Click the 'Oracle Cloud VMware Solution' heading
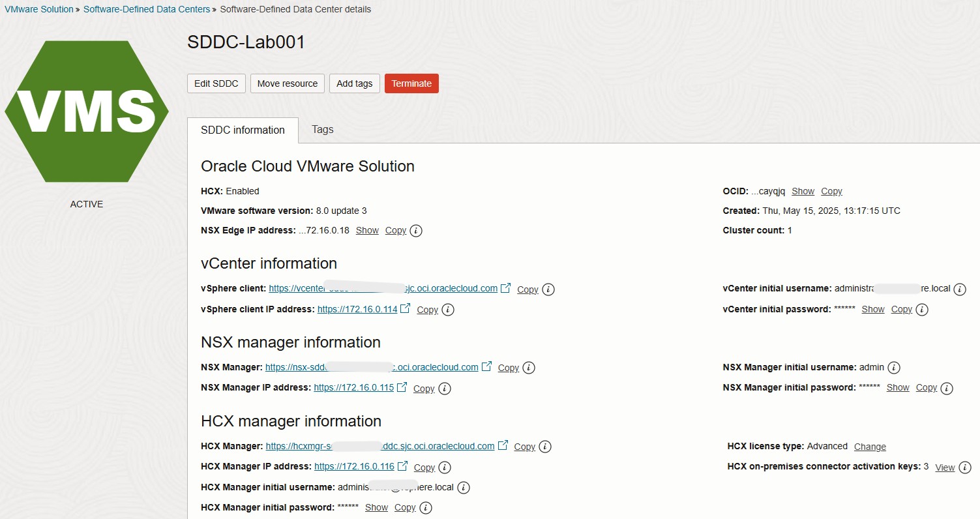 tap(308, 166)
